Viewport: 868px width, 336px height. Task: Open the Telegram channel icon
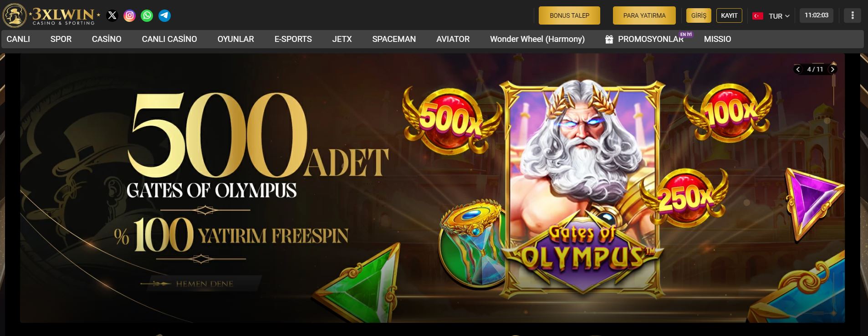click(x=165, y=15)
